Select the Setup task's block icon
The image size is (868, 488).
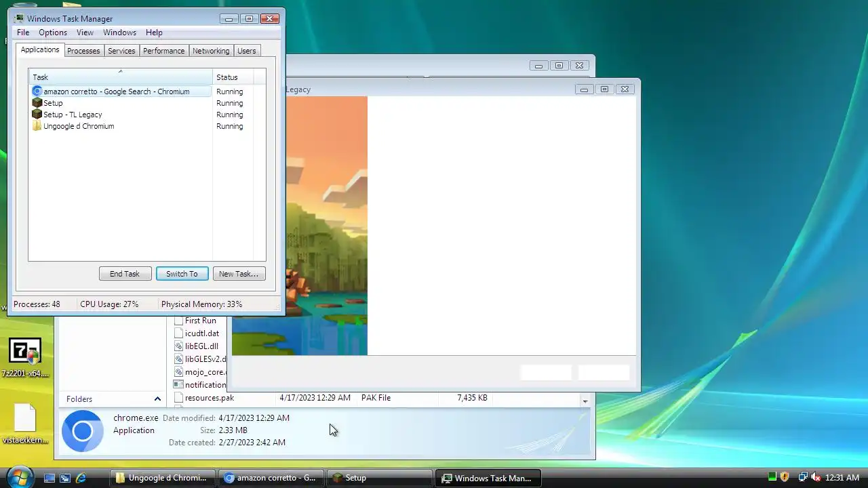pyautogui.click(x=37, y=103)
